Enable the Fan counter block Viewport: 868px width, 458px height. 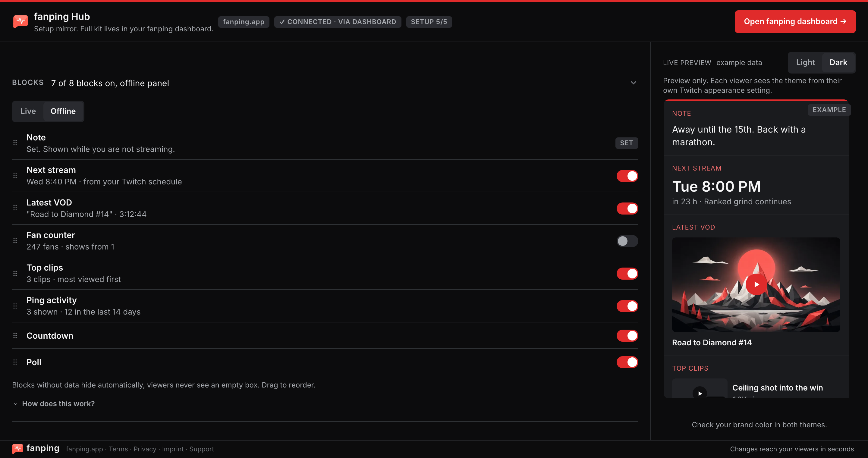(627, 241)
